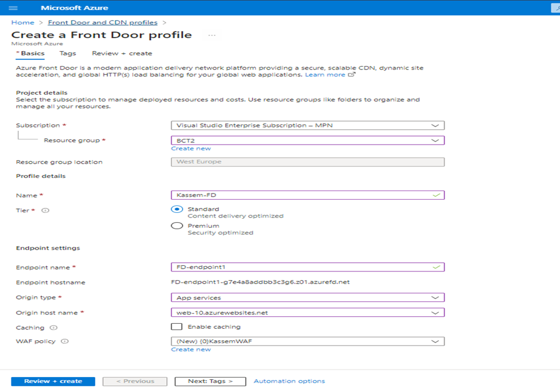Click the Tier info icon
This screenshot has width=560, height=392.
pos(45,210)
